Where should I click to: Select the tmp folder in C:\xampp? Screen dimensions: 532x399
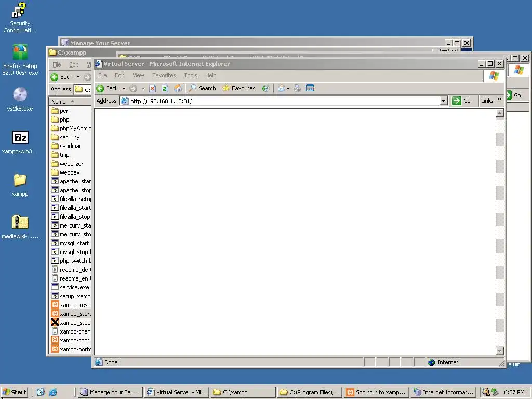point(60,155)
